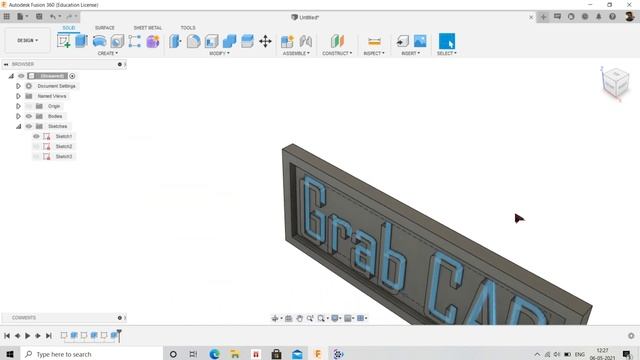Image resolution: width=640 pixels, height=360 pixels.
Task: Open the notifications bell
Action: coord(599,17)
